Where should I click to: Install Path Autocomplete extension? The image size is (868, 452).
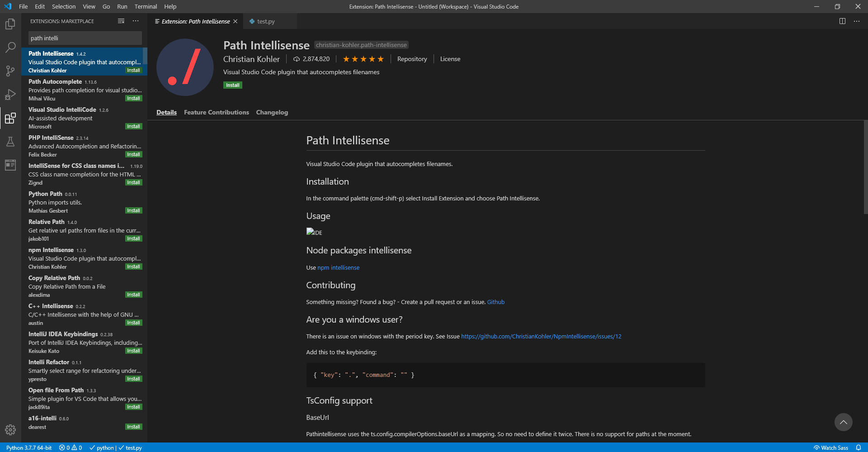click(133, 98)
